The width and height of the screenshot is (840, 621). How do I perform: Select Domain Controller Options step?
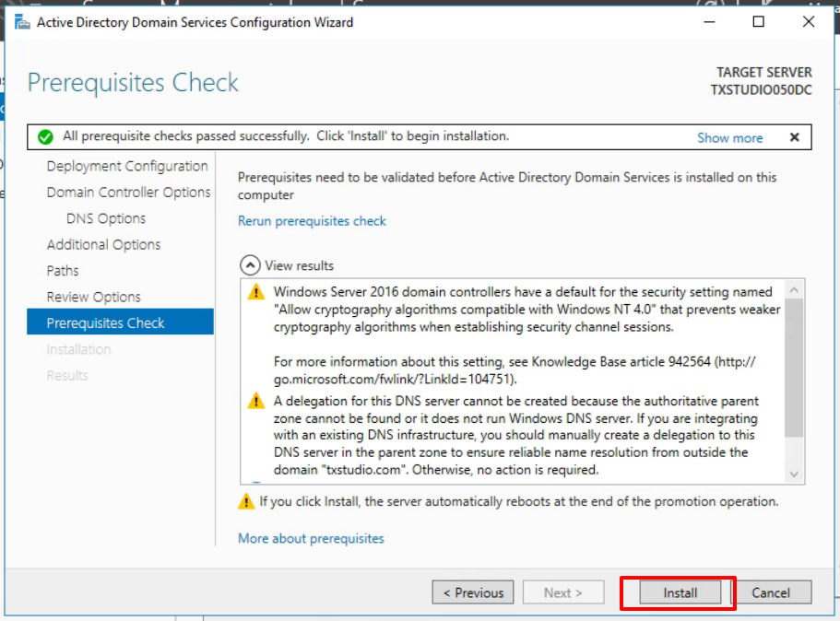(128, 193)
